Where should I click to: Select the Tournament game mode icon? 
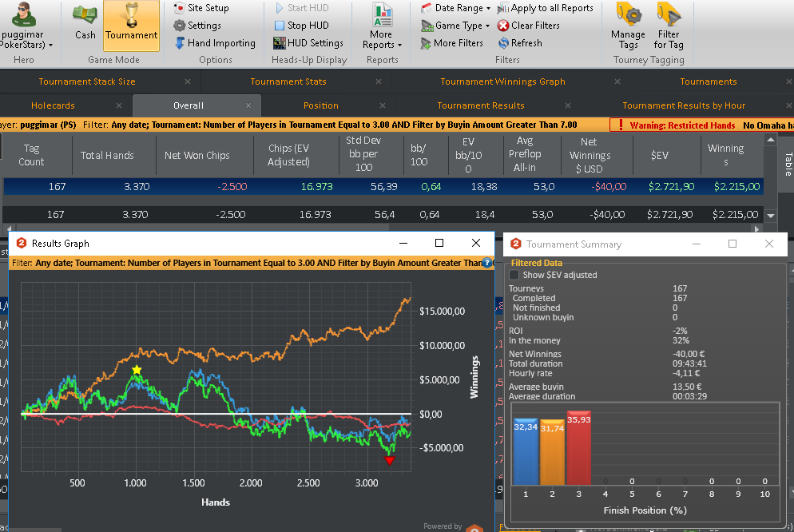click(x=131, y=15)
